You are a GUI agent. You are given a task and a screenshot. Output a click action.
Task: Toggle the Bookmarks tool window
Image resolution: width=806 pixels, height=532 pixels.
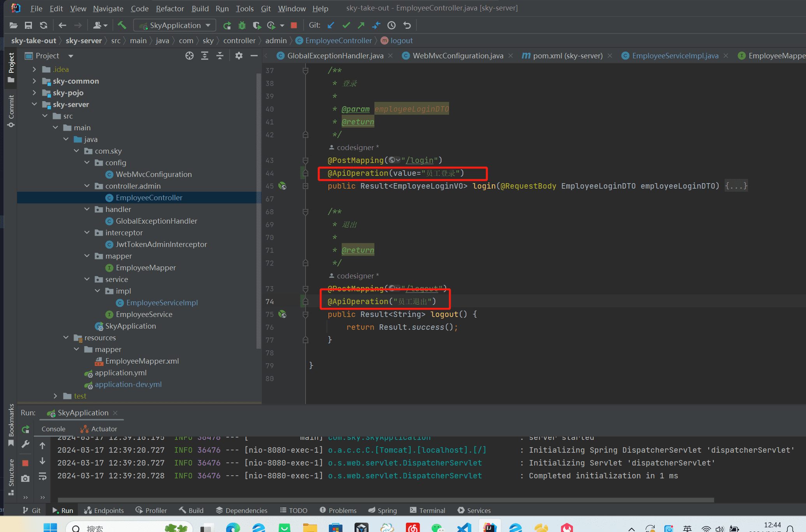pyautogui.click(x=11, y=425)
